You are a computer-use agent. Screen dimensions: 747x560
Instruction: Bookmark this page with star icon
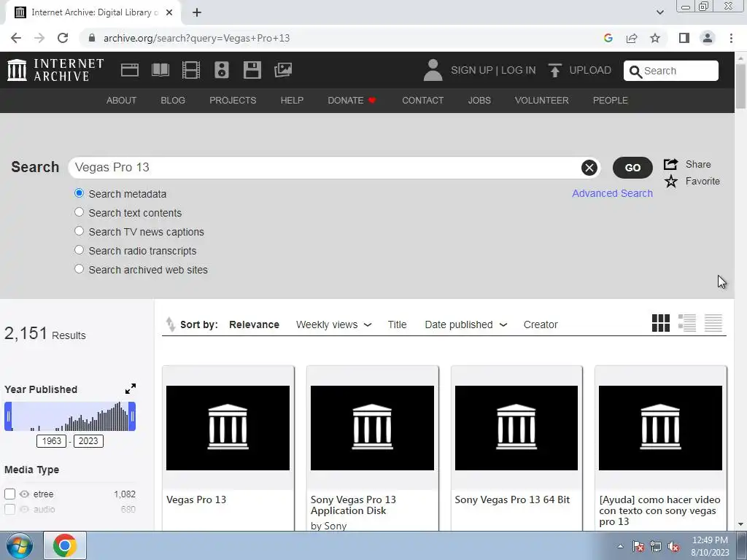click(655, 38)
